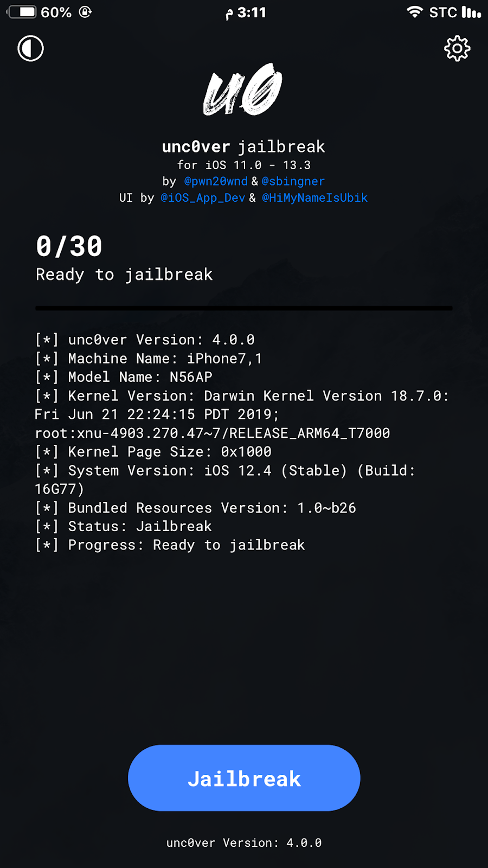The height and width of the screenshot is (868, 488).
Task: Tap the bottom unc0ver Version 4.0.0 label
Action: click(244, 843)
